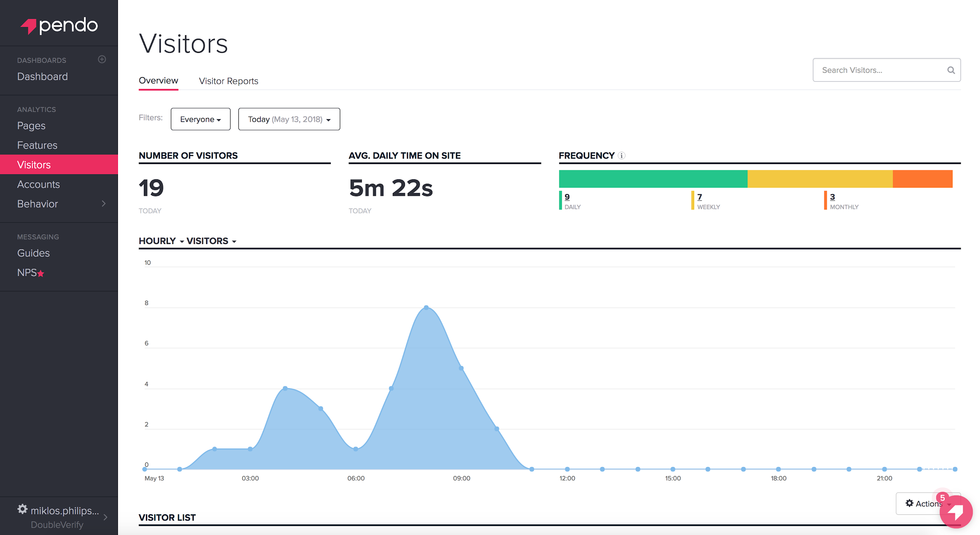Click the 3 monthly visitors link
This screenshot has height=535, width=980.
(x=833, y=197)
